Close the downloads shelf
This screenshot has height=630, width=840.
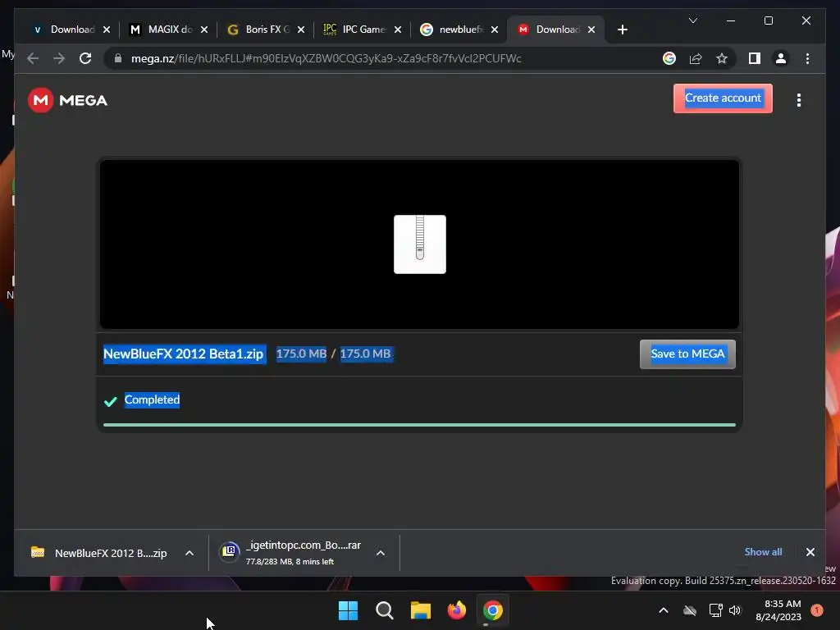pyautogui.click(x=810, y=552)
